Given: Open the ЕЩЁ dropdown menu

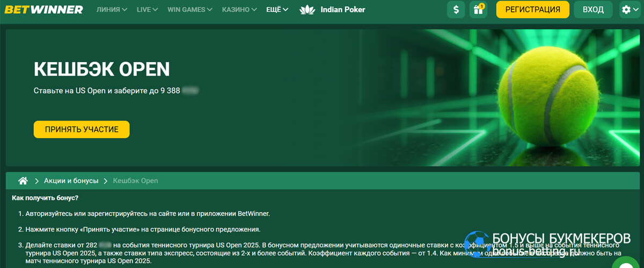Looking at the screenshot, I should [277, 10].
